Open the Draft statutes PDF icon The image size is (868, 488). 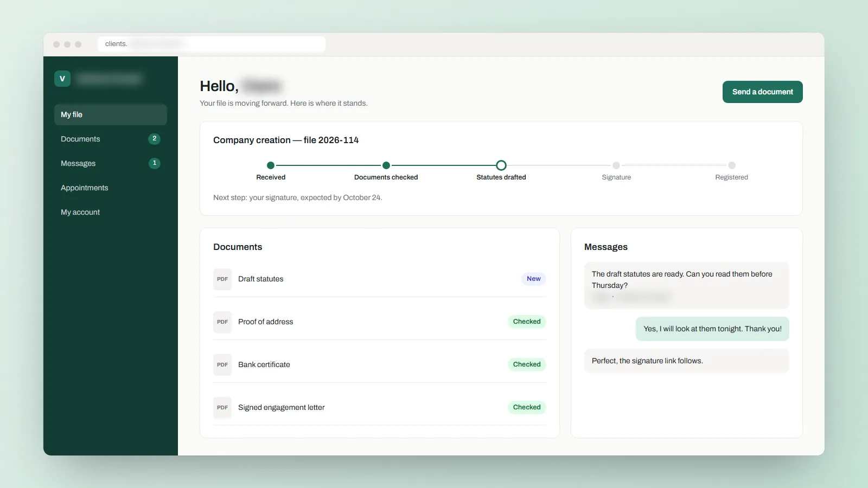coord(222,279)
